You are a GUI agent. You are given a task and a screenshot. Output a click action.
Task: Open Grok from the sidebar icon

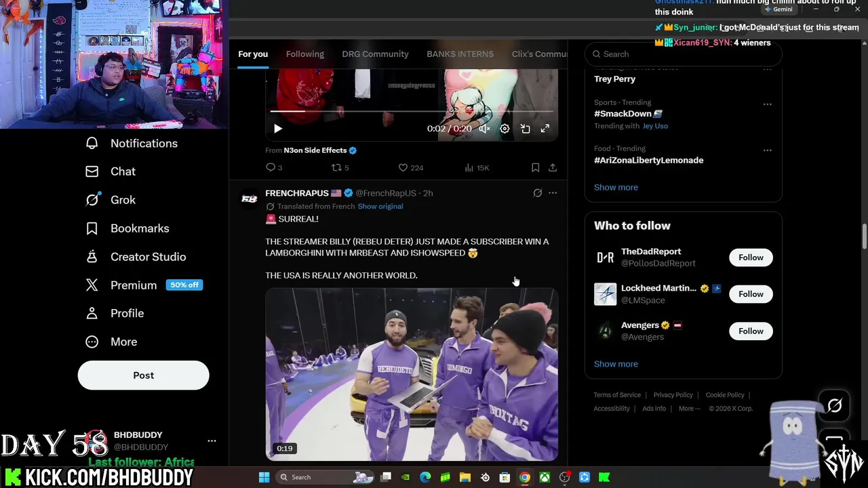(x=92, y=200)
